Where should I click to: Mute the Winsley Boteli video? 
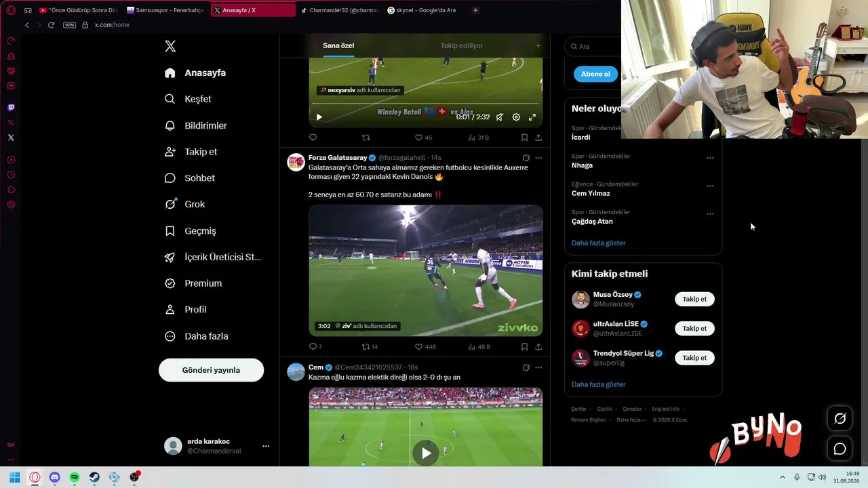(x=500, y=117)
